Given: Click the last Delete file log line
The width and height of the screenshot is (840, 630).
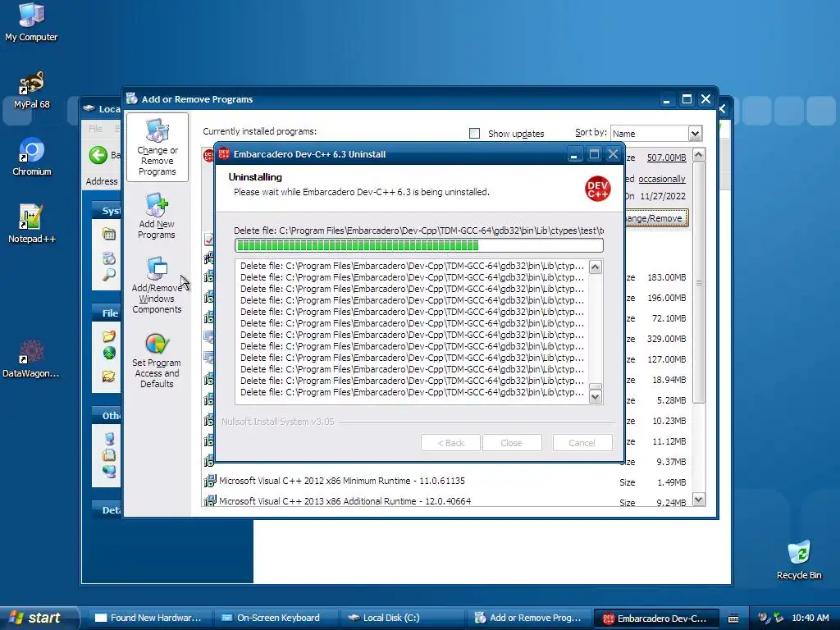Looking at the screenshot, I should pyautogui.click(x=412, y=392).
